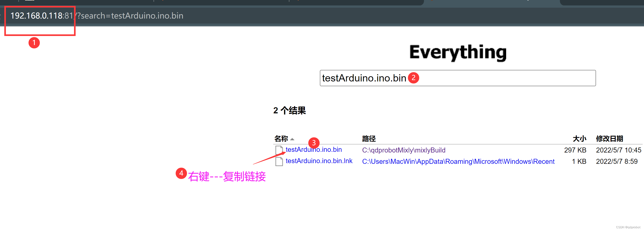644x231 pixels.
Task: Sort results by 名称 column header
Action: click(x=281, y=138)
